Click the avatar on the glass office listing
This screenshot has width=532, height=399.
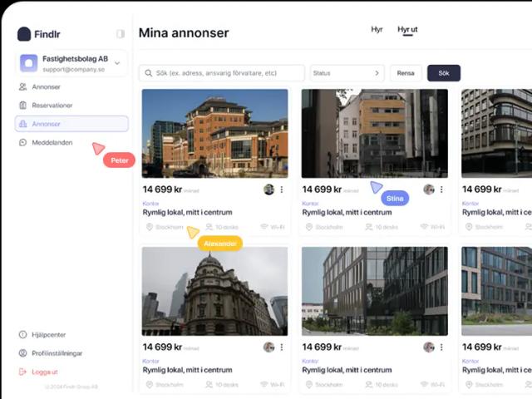429,347
